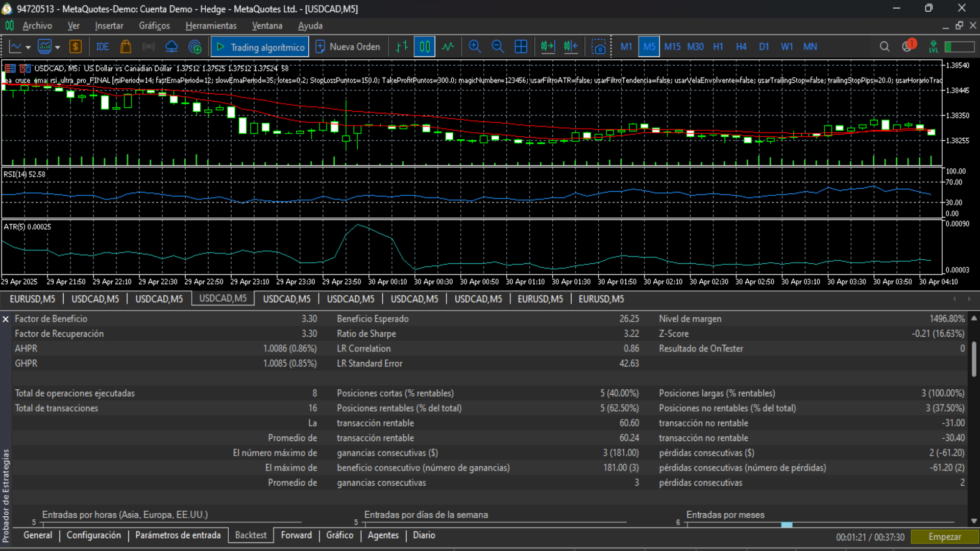The image size is (980, 551).
Task: Open the Herramientas menu
Action: (x=211, y=26)
